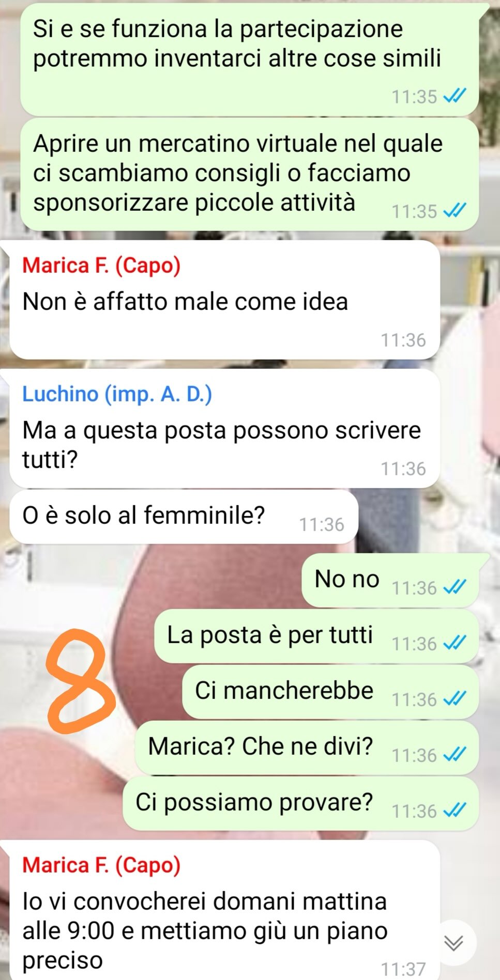This screenshot has width=500, height=980.
Task: Tap the scroll-to-bottom double chevron button
Action: (x=454, y=943)
